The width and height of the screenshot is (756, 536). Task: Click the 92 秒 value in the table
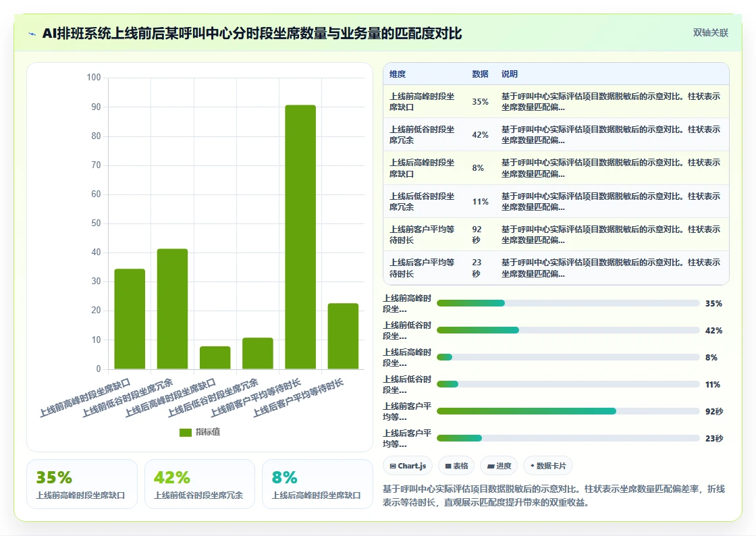pyautogui.click(x=477, y=235)
